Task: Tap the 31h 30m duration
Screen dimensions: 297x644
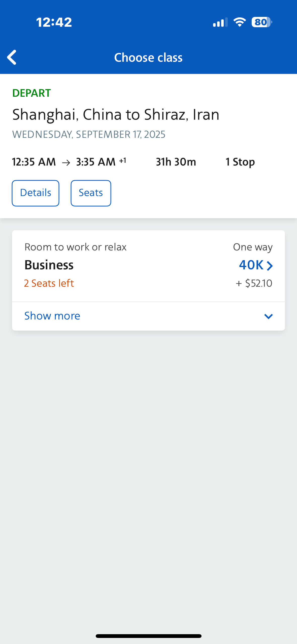Action: 176,162
